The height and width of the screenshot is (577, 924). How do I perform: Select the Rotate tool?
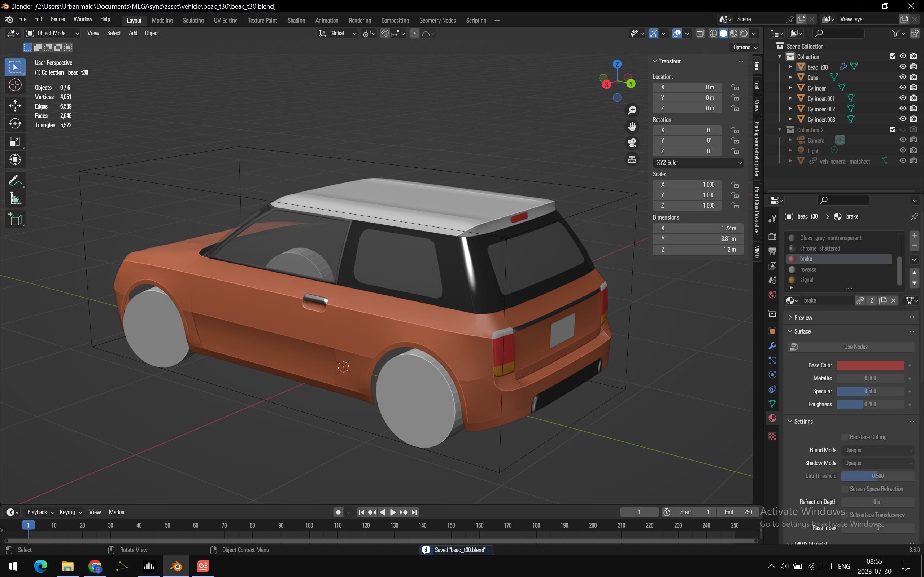15,124
